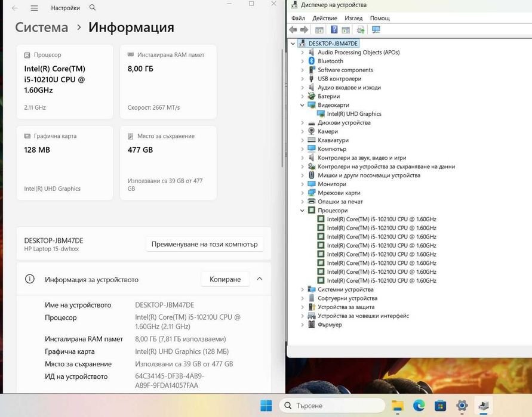The height and width of the screenshot is (417, 532).
Task: Select Контролери за звук, видео и игри
Action: point(362,157)
